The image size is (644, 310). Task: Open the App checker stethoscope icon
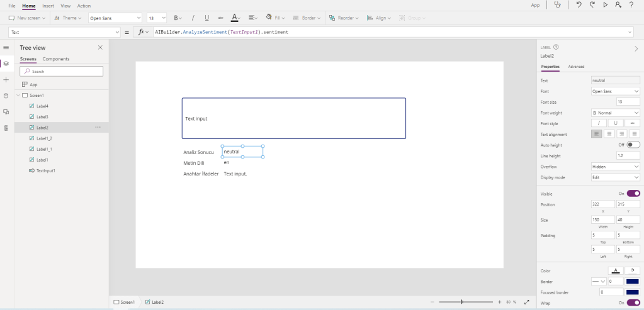tap(558, 5)
